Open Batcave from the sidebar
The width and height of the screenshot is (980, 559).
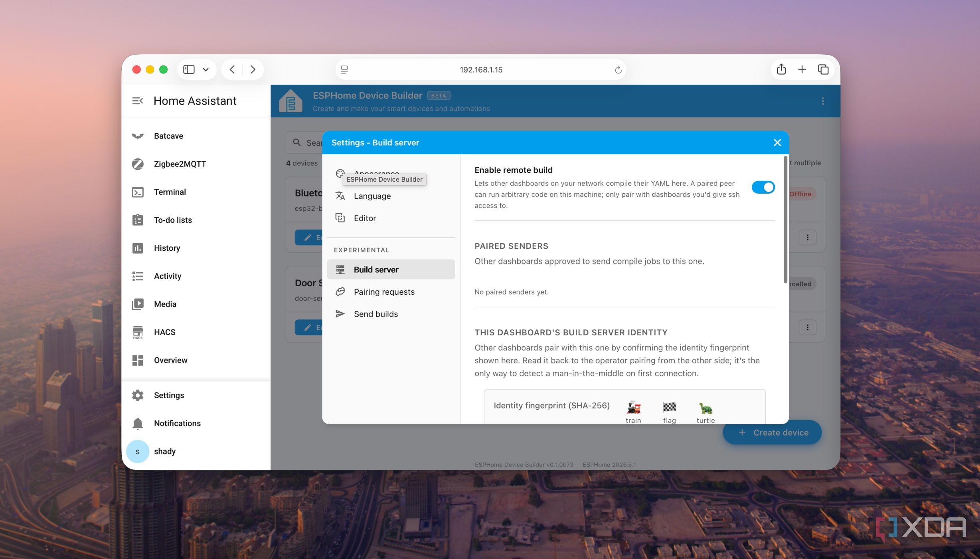pos(196,136)
